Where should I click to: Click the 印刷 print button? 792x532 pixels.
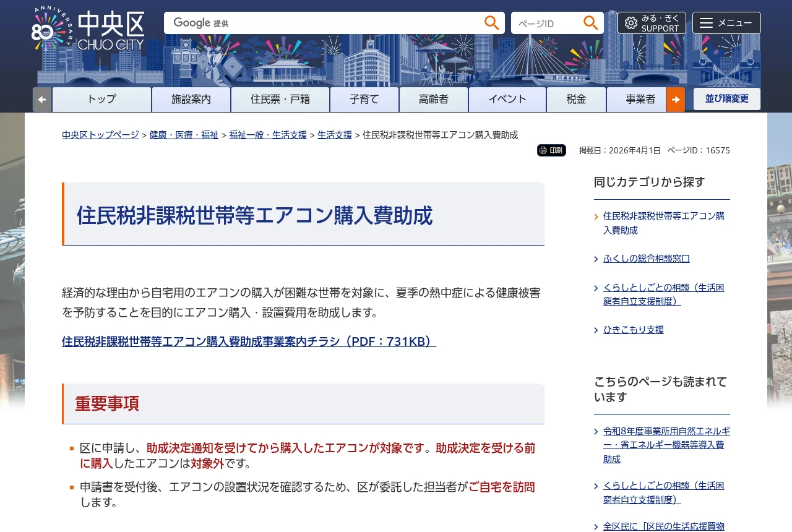pyautogui.click(x=551, y=150)
